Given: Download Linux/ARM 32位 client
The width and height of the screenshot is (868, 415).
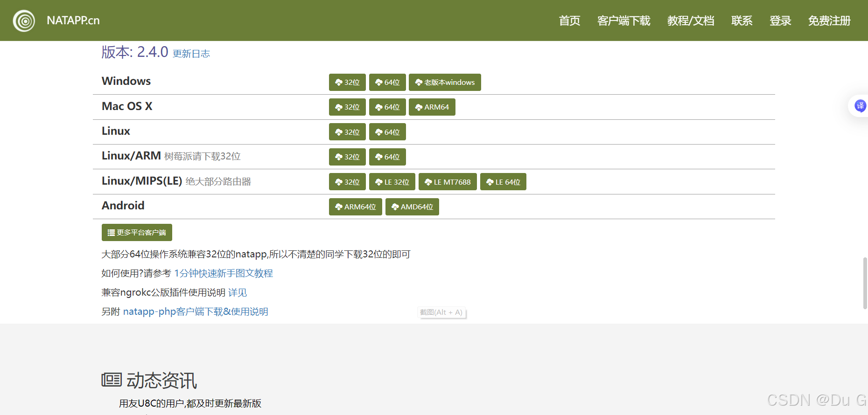Looking at the screenshot, I should click(x=347, y=157).
